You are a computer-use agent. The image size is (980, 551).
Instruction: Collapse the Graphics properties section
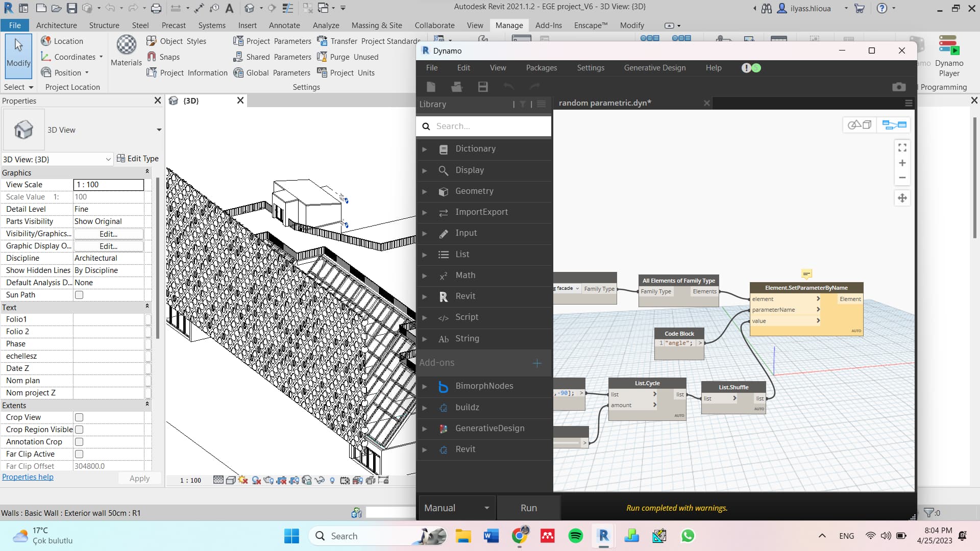click(x=148, y=172)
